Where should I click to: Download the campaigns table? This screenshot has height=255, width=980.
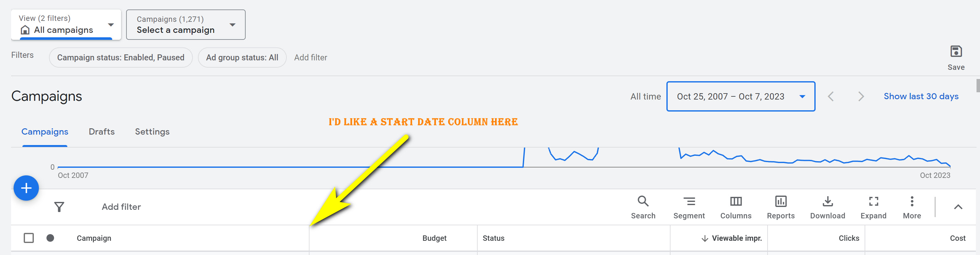[x=827, y=207]
